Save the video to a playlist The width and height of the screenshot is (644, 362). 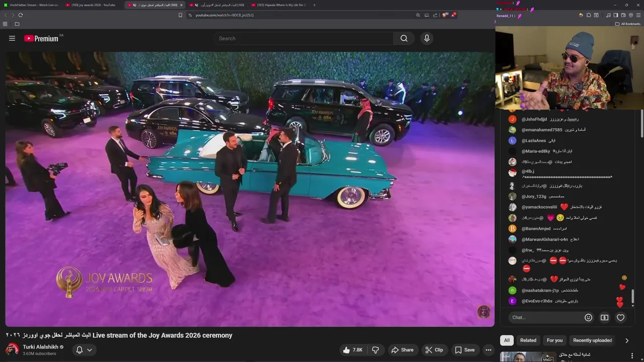tap(464, 350)
